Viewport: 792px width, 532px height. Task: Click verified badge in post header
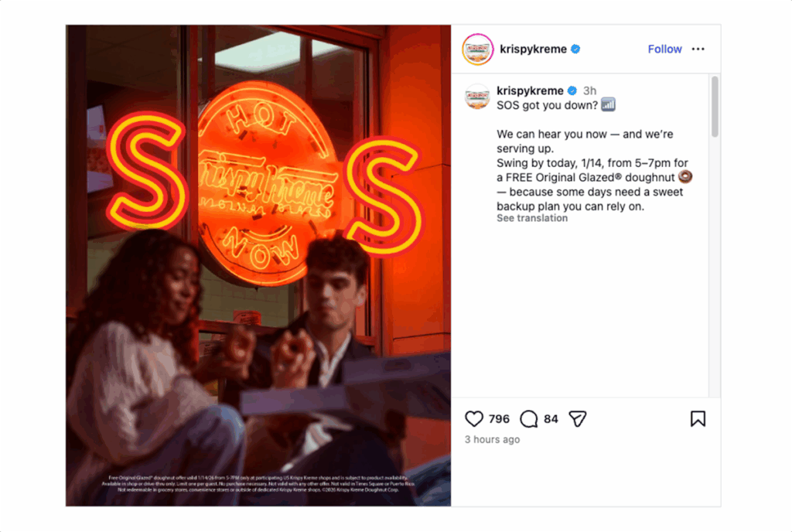[x=575, y=49]
